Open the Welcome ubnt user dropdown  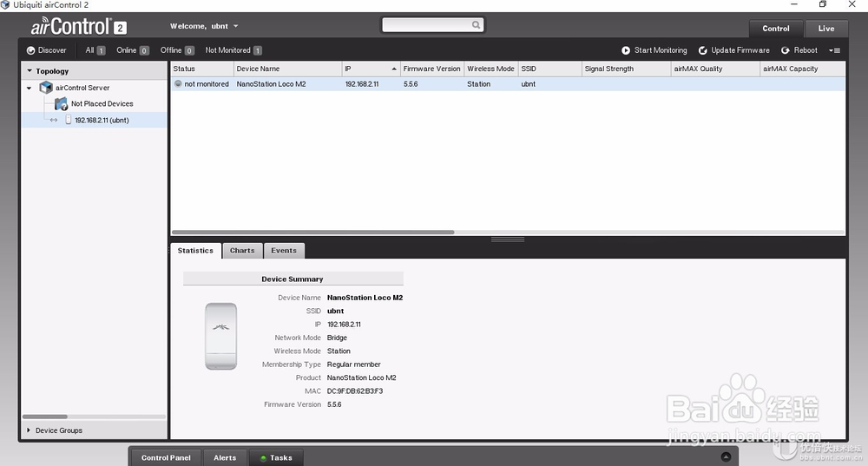point(204,26)
